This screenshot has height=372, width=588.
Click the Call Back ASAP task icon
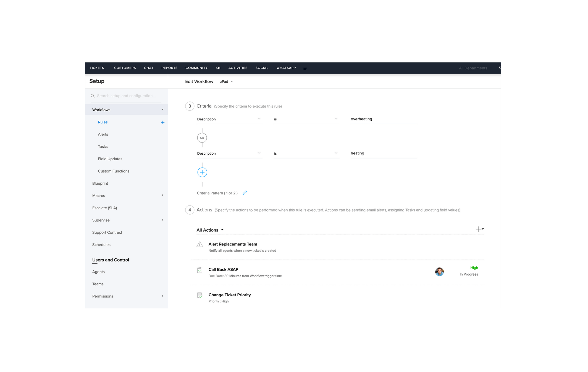200,270
